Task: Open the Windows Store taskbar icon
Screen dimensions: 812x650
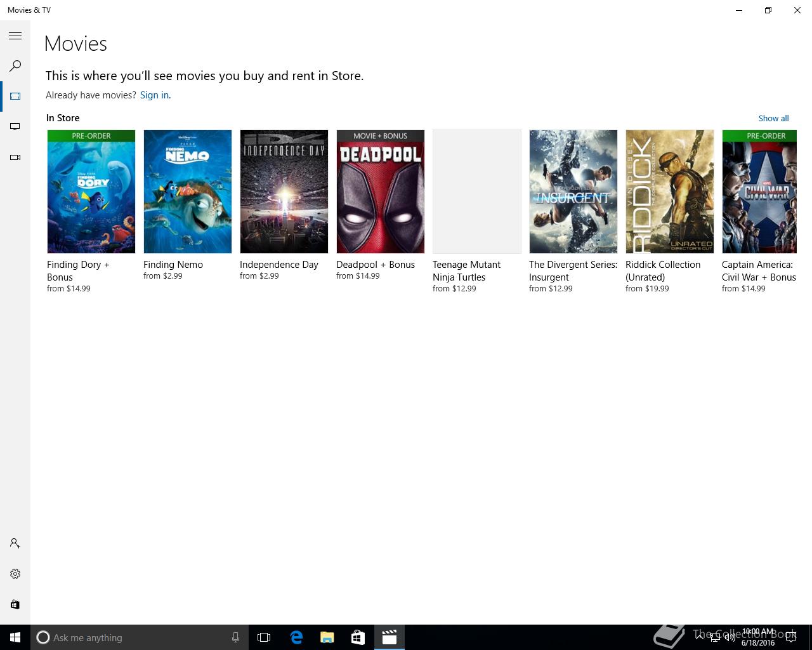Action: (x=358, y=637)
